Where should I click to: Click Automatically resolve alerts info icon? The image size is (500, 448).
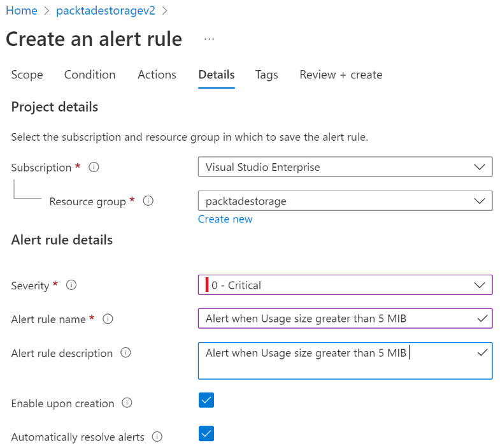click(157, 437)
